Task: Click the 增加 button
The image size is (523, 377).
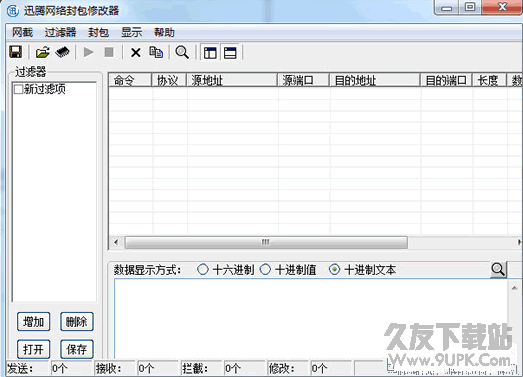Action: tap(33, 322)
